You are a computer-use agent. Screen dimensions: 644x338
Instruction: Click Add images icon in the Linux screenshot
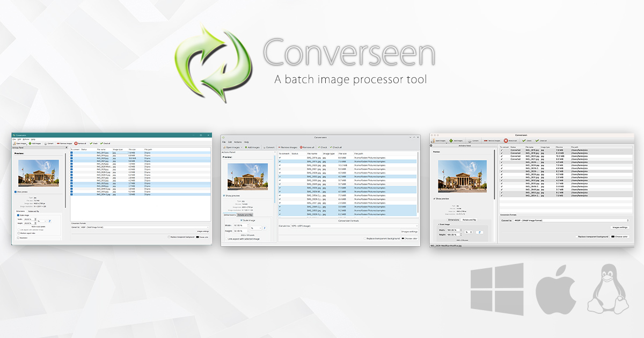[x=246, y=148]
